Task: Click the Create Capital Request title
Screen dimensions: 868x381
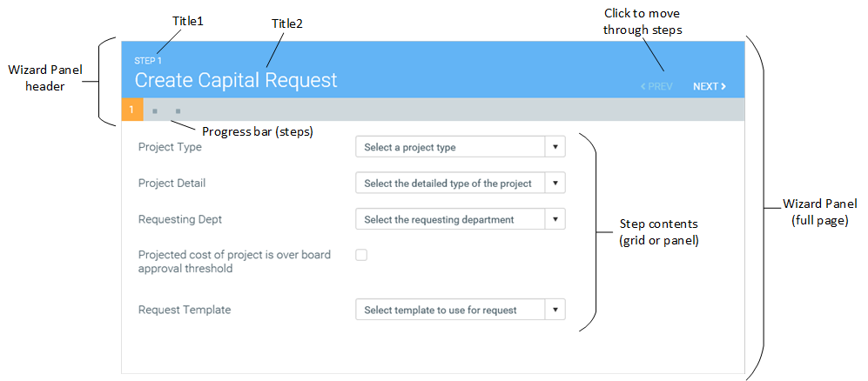Action: pyautogui.click(x=235, y=81)
